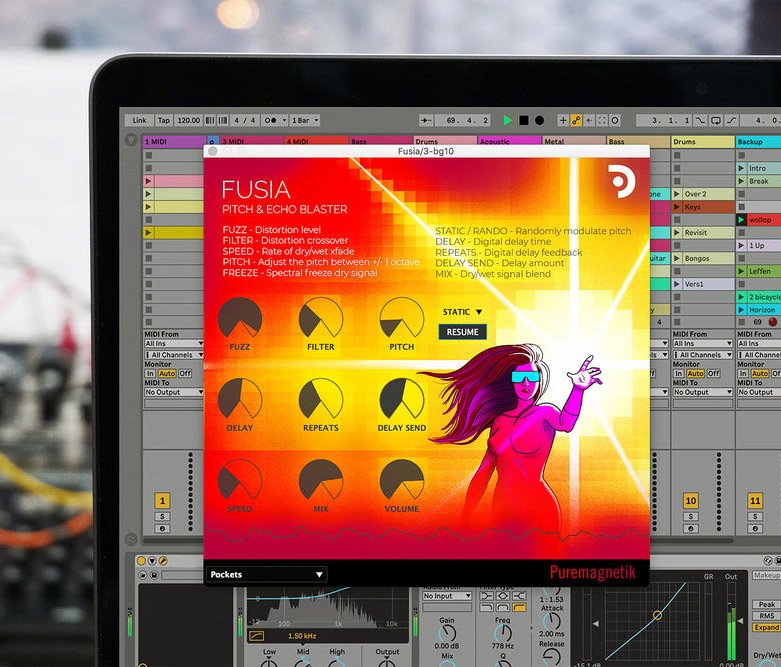This screenshot has width=781, height=667.
Task: Click the Link button
Action: pos(139,120)
